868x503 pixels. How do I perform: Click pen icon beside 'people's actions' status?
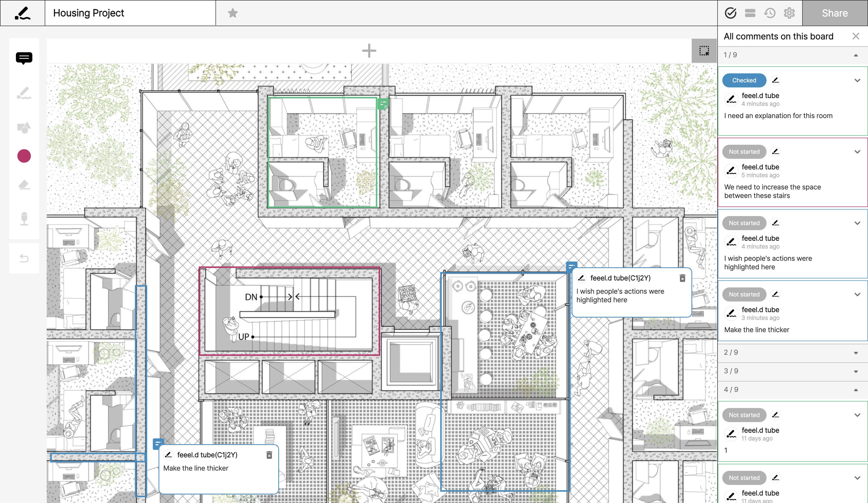pyautogui.click(x=775, y=223)
